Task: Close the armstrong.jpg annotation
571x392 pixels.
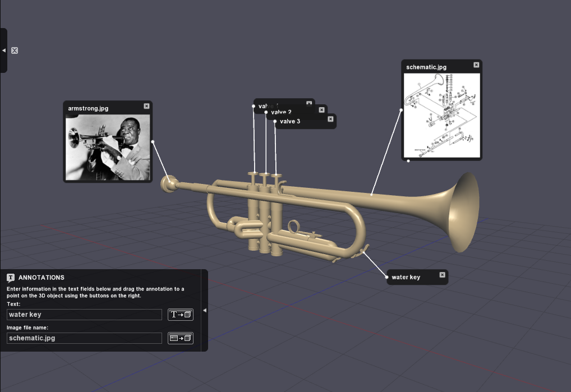Action: click(146, 106)
